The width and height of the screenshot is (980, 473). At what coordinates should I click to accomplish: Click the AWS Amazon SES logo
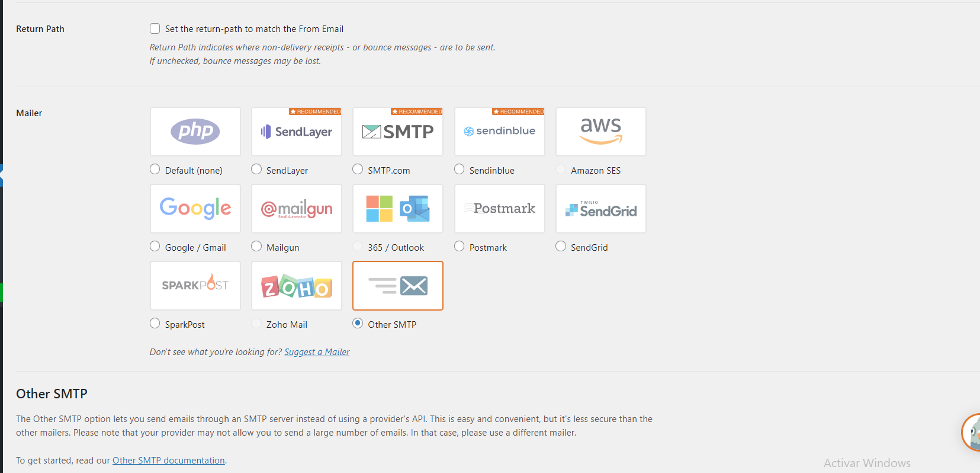[x=601, y=132]
